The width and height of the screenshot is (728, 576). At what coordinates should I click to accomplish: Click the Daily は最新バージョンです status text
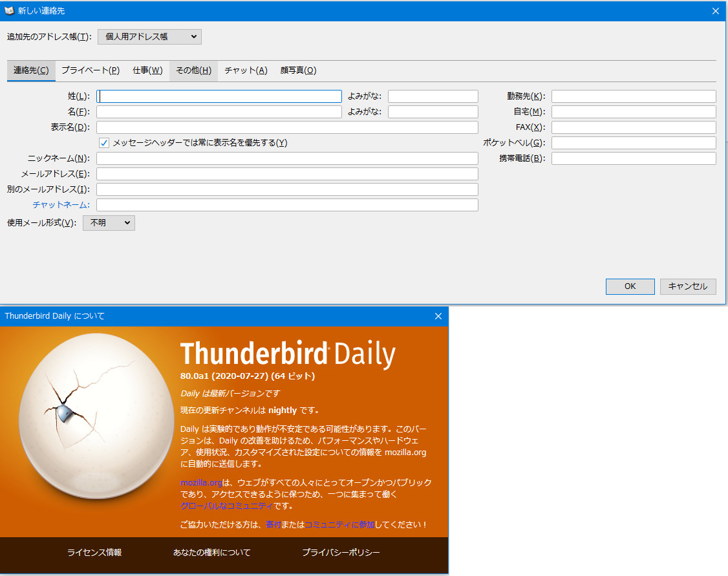[230, 394]
